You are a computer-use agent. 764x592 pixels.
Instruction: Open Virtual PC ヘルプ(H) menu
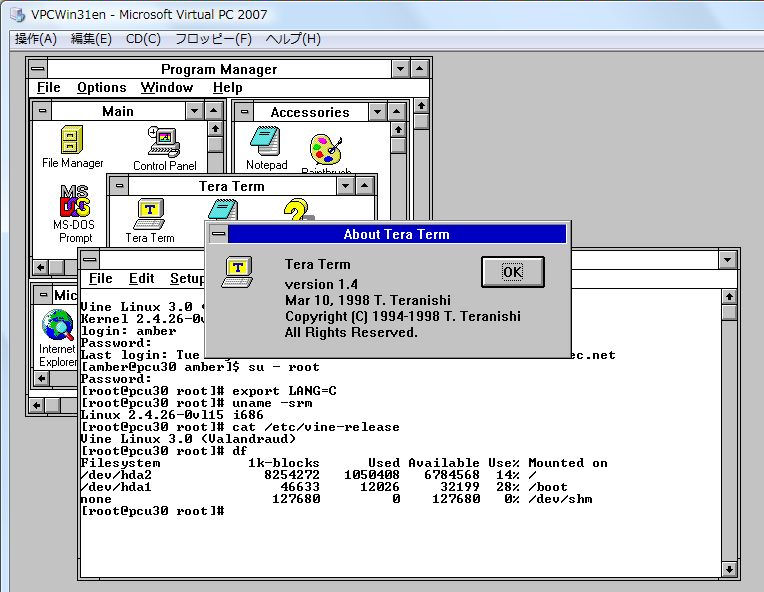[x=293, y=39]
